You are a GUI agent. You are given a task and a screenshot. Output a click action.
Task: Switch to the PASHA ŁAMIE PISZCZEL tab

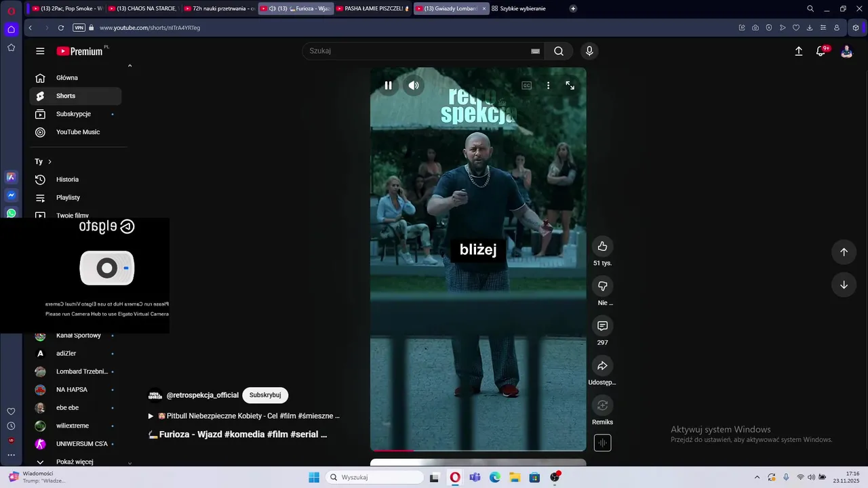(372, 9)
